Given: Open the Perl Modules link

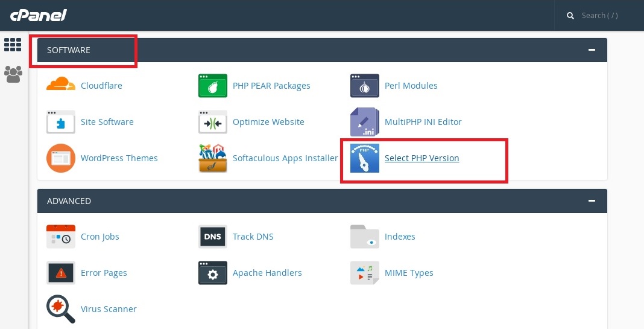Looking at the screenshot, I should (411, 86).
